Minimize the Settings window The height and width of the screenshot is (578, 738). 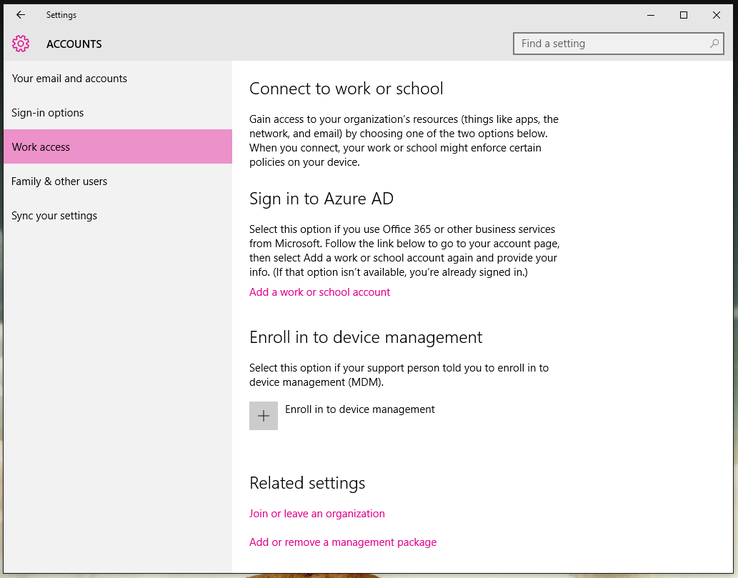coord(650,15)
